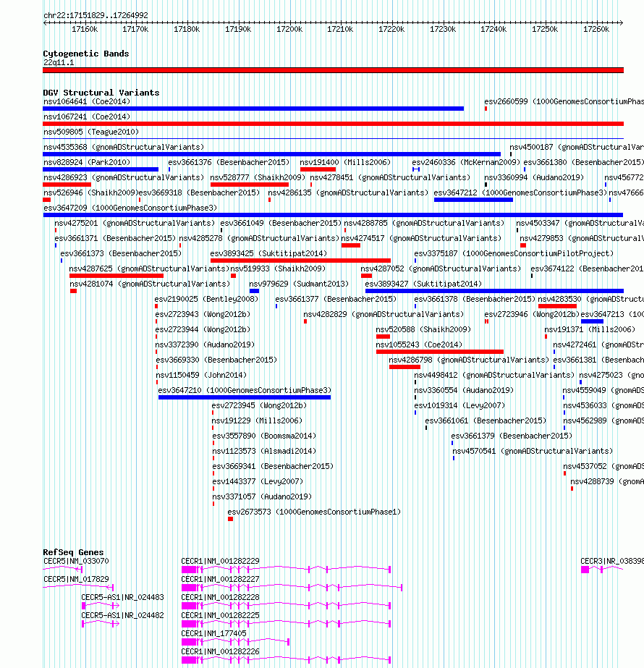Open esv3661371 (Besenbacher2015) label
Image resolution: width=644 pixels, height=668 pixels.
(115, 239)
